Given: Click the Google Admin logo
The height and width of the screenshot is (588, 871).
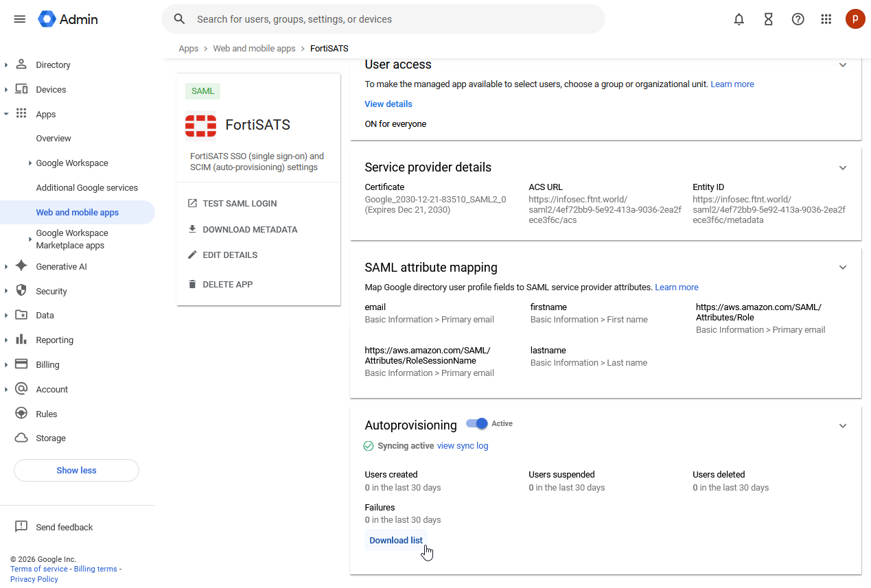Looking at the screenshot, I should point(68,19).
